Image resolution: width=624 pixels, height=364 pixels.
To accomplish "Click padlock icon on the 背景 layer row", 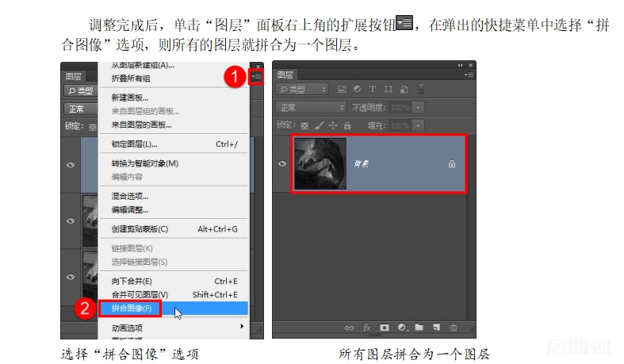I will pos(452,163).
